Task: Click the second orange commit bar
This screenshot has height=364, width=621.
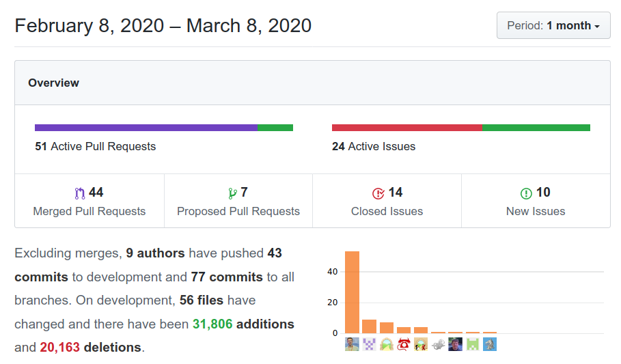Action: 369,326
